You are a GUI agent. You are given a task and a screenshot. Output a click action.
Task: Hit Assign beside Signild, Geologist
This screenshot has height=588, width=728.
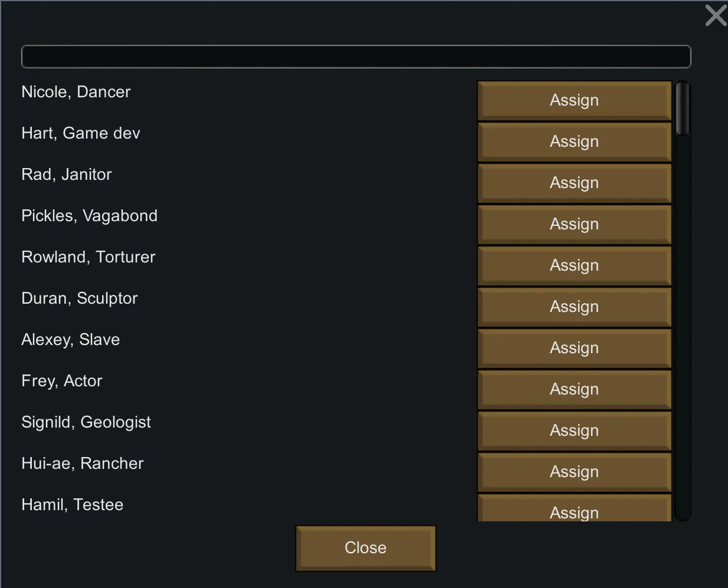pos(574,431)
